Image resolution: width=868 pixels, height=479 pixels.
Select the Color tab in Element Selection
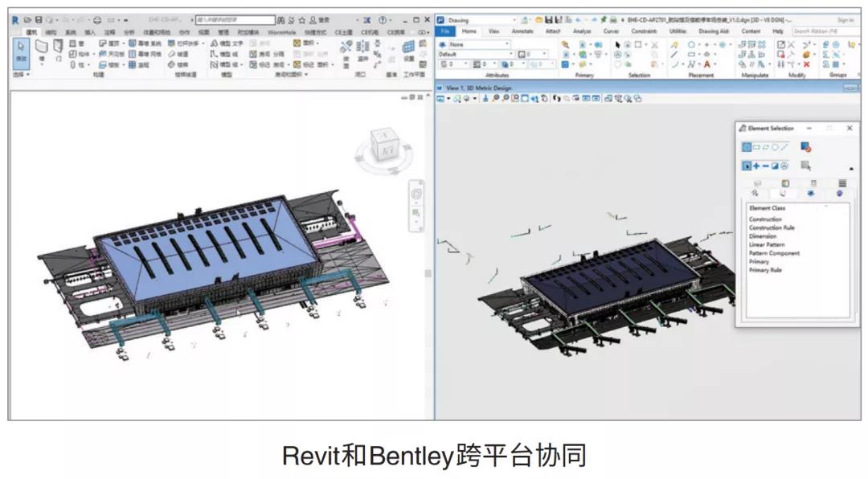[785, 184]
